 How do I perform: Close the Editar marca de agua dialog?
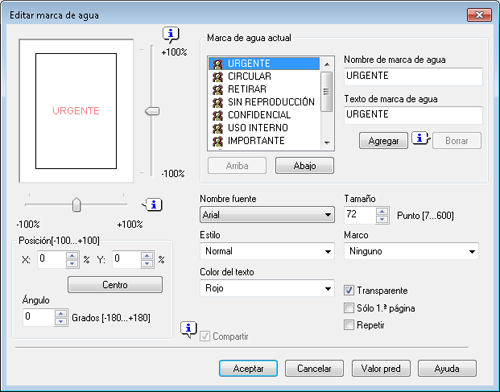(x=479, y=15)
